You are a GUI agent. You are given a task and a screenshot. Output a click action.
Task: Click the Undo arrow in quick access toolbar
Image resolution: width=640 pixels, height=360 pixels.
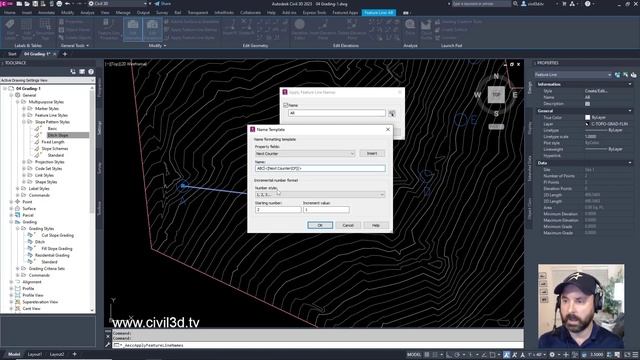tap(68, 4)
